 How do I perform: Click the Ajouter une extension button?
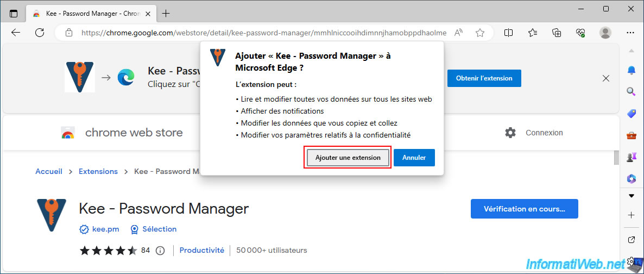coord(348,158)
